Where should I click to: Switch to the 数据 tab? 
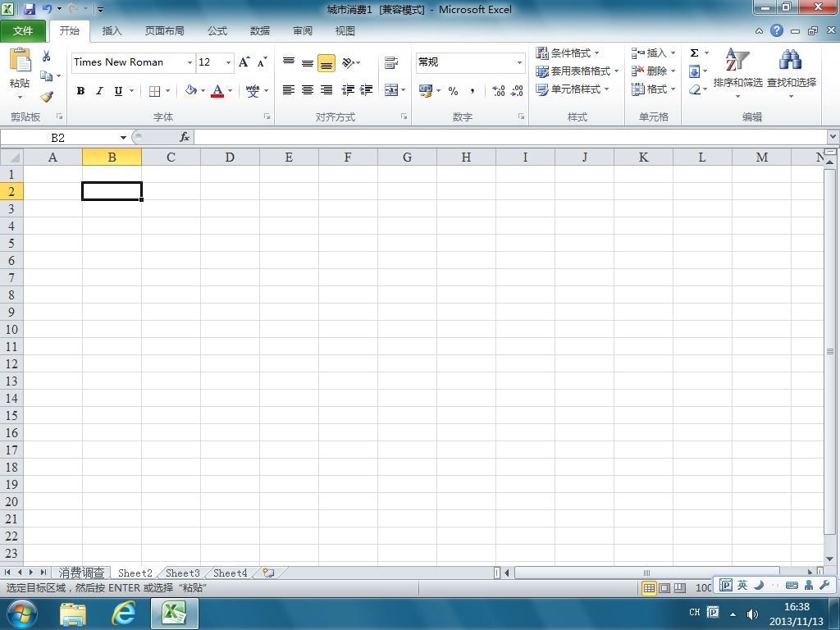pyautogui.click(x=260, y=30)
